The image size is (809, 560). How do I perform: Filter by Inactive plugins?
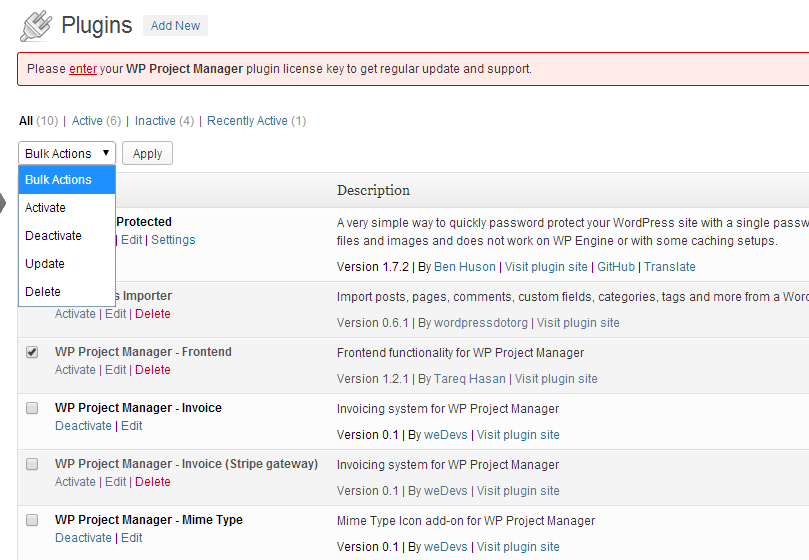coord(155,121)
